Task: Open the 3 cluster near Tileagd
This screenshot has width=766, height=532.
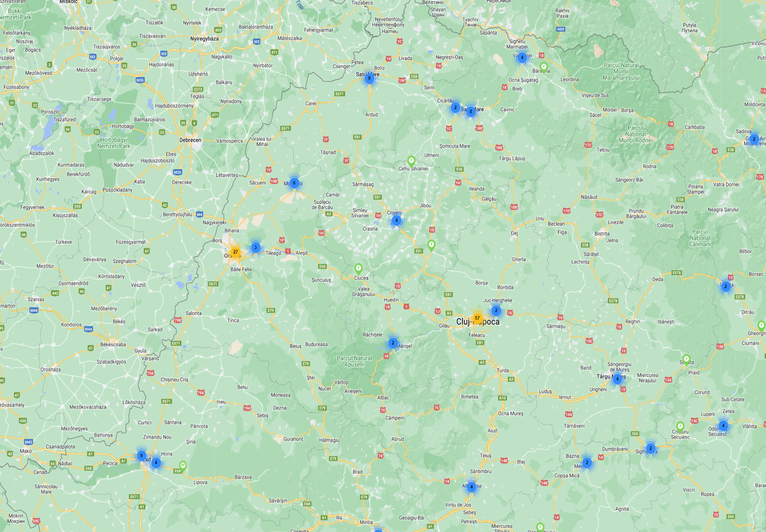Action: click(255, 247)
